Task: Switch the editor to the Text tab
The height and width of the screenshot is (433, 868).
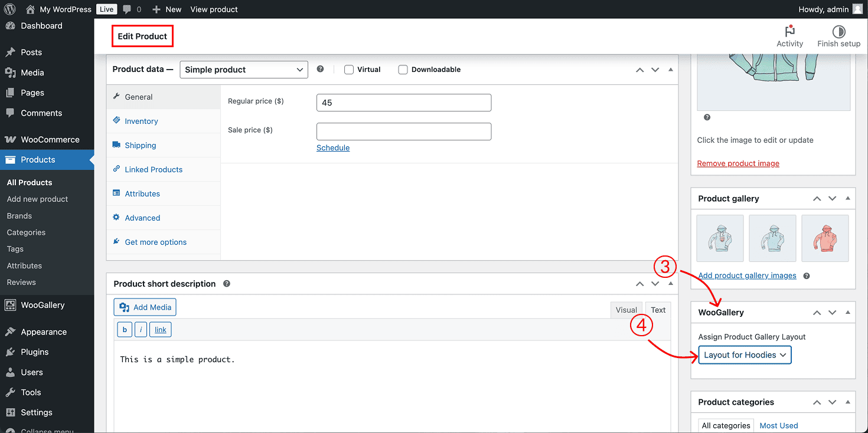Action: pyautogui.click(x=658, y=309)
